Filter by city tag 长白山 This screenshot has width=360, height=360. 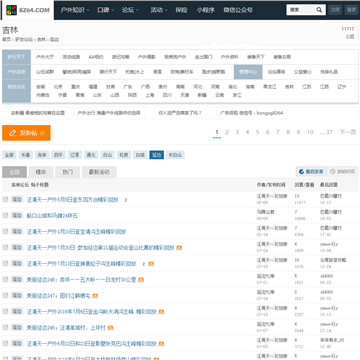pyautogui.click(x=175, y=155)
